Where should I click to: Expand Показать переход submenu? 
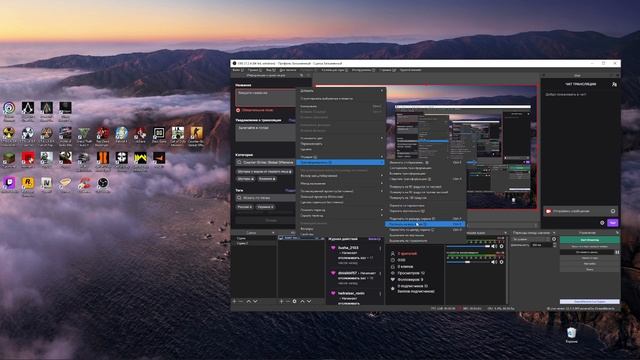(x=341, y=210)
